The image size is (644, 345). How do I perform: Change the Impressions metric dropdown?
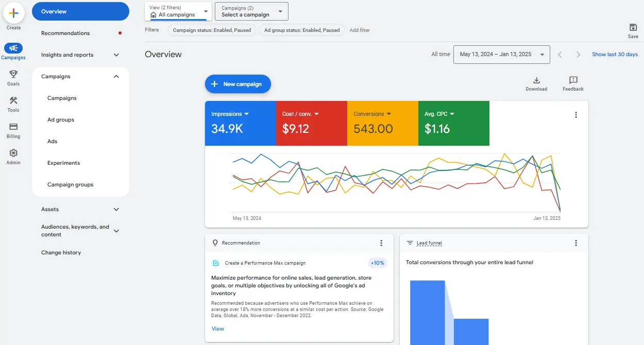point(230,114)
